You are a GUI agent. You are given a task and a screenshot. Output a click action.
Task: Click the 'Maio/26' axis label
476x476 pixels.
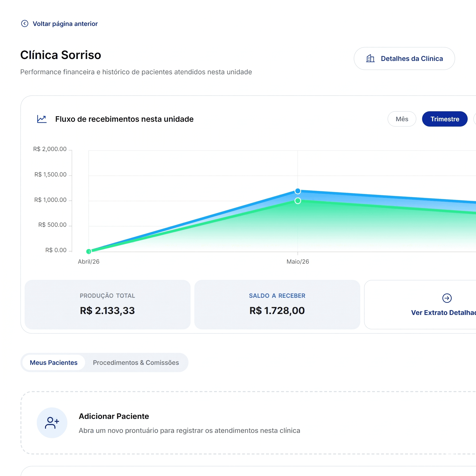pos(298,262)
